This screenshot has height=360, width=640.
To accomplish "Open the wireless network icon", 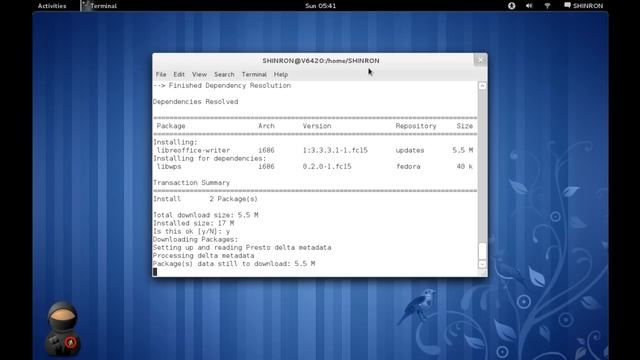I will point(547,6).
